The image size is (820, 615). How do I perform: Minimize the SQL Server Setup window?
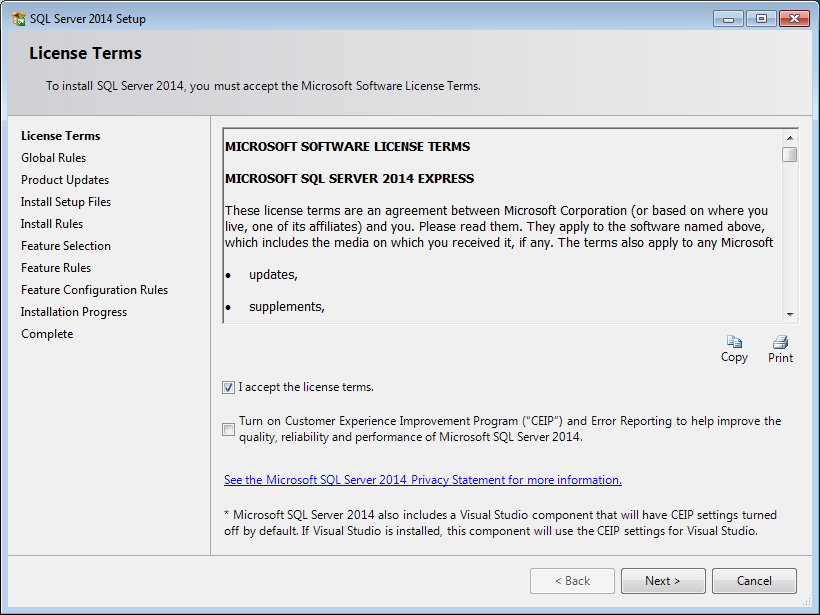[x=728, y=19]
